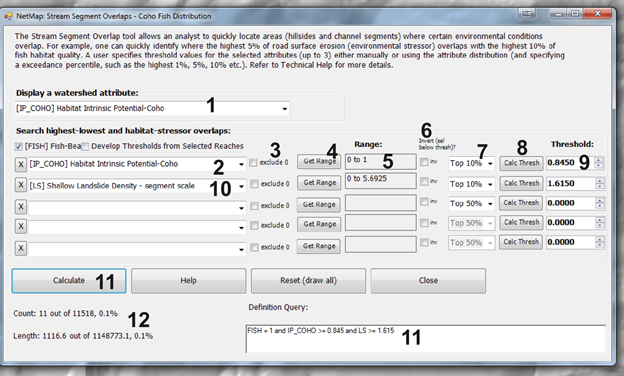Open the Shallow Landslide Density row dropdown
This screenshot has width=624, height=376.
pyautogui.click(x=241, y=186)
